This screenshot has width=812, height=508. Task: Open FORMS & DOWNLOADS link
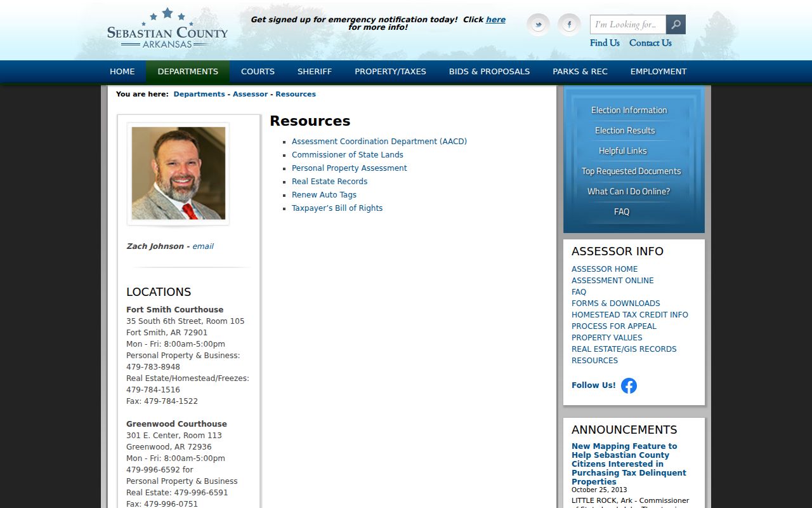(616, 304)
